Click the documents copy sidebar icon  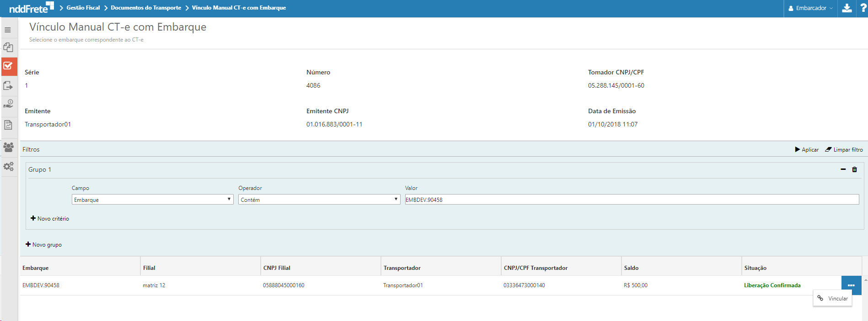tap(8, 47)
